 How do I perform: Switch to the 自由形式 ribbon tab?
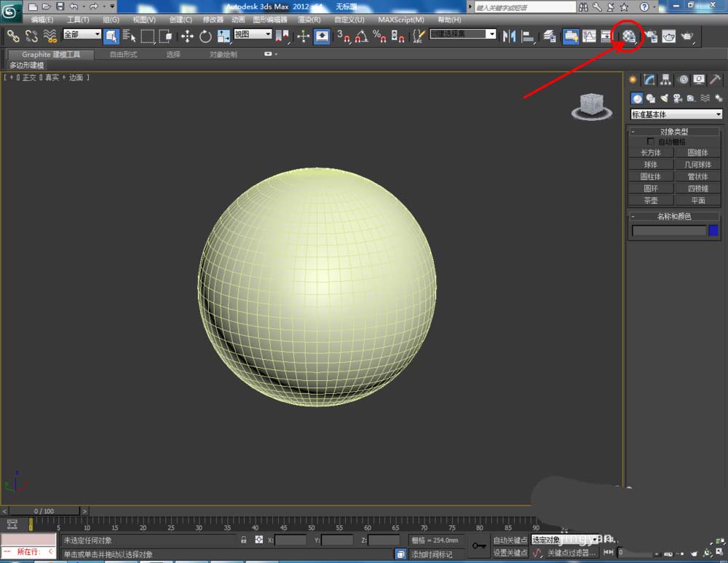(122, 55)
